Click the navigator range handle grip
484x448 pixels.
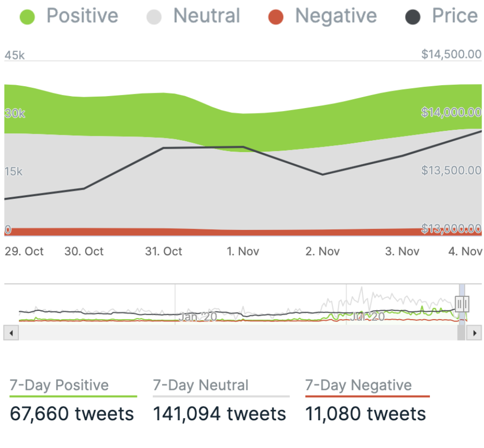click(462, 303)
